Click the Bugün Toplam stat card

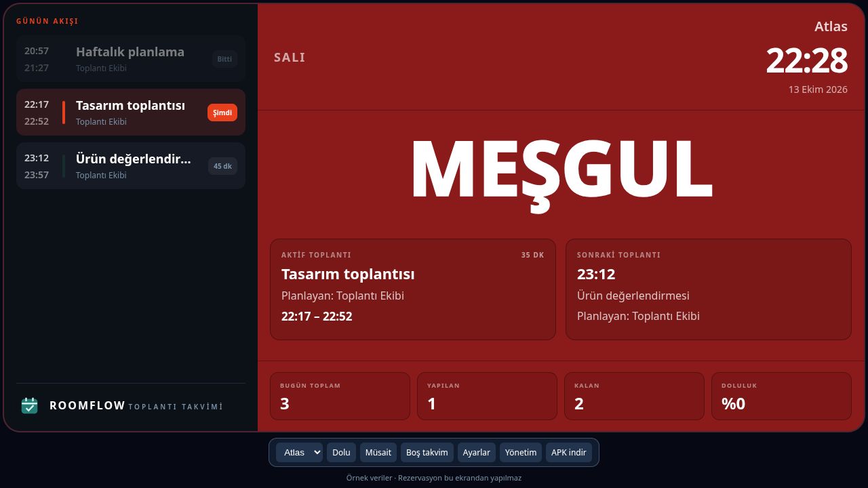pos(340,396)
